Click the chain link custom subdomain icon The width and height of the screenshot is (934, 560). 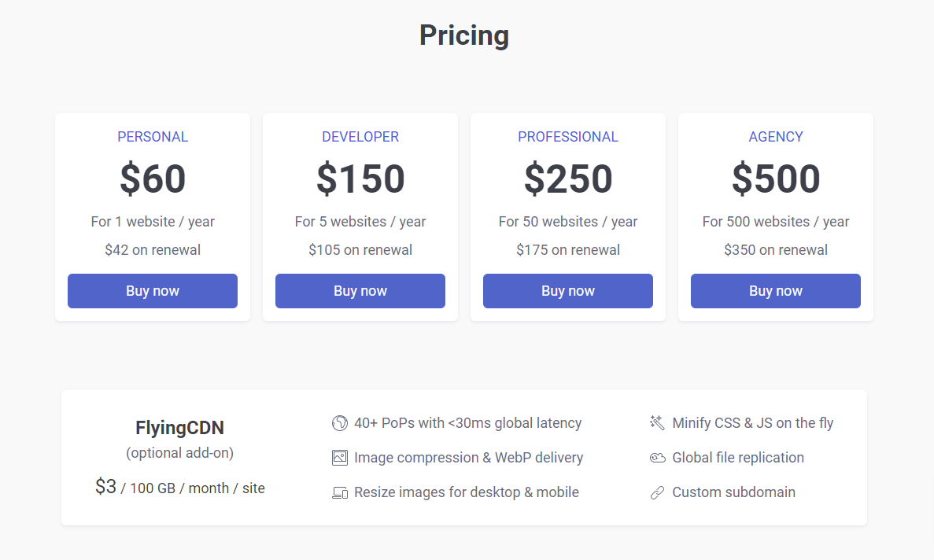657,492
